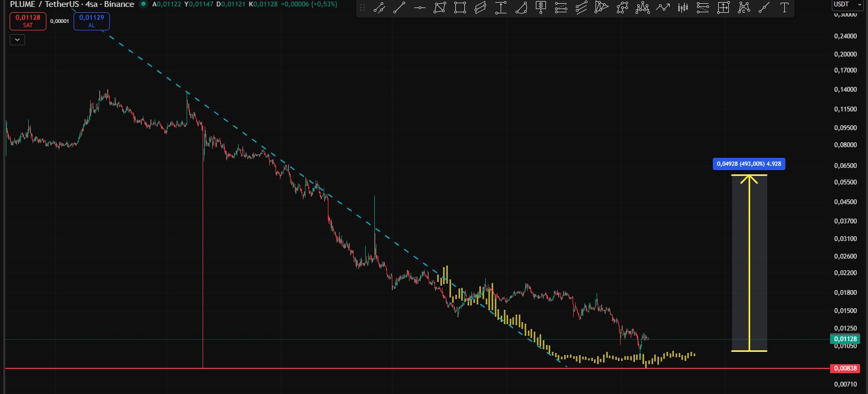The width and height of the screenshot is (868, 394).
Task: Pick the arc curve drawing tool
Action: click(x=521, y=7)
